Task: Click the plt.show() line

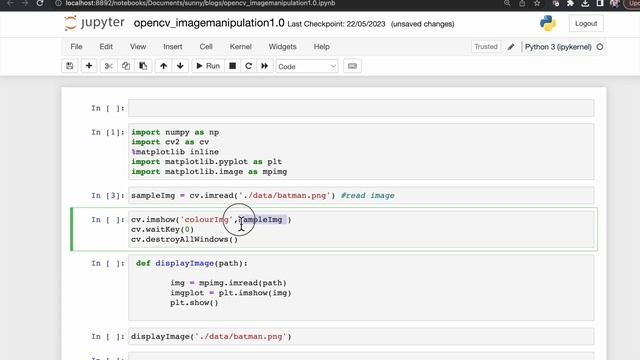Action: coord(194,303)
